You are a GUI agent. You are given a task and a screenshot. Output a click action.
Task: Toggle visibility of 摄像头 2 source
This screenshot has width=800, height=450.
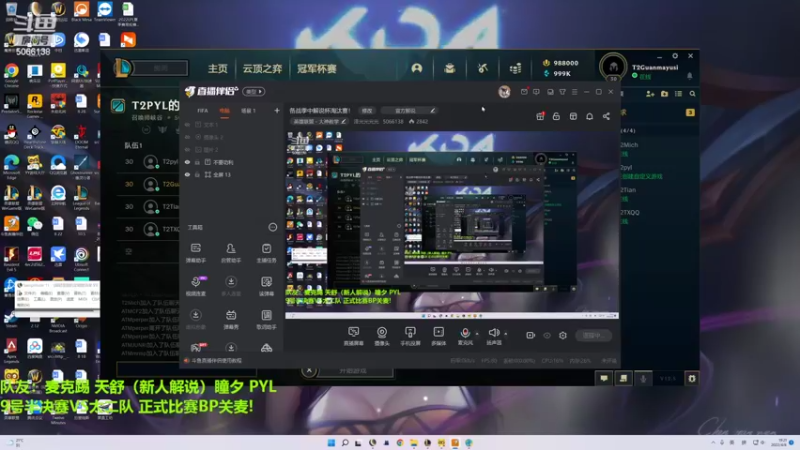[x=187, y=137]
